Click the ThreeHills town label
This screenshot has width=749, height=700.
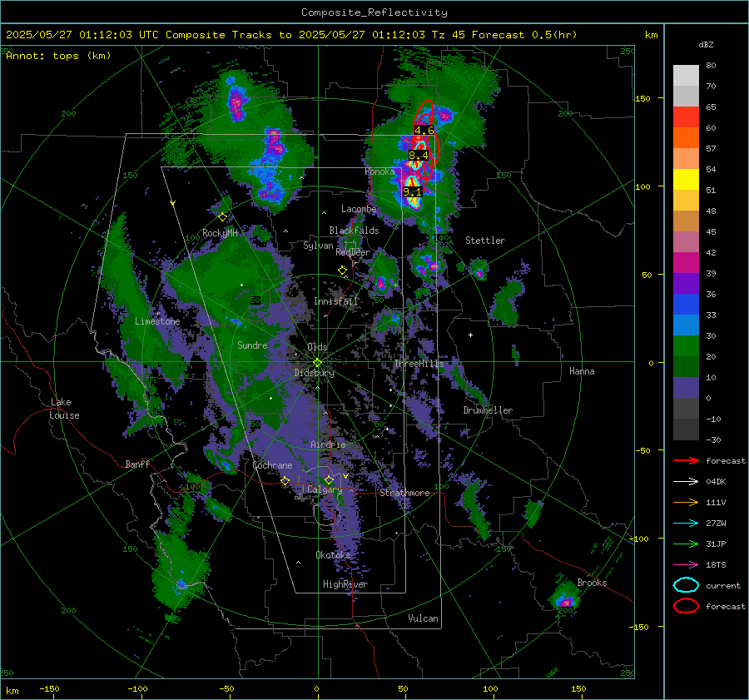419,364
